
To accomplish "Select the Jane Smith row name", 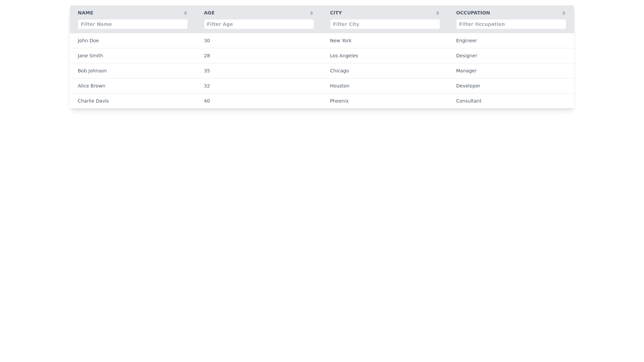I will [90, 56].
